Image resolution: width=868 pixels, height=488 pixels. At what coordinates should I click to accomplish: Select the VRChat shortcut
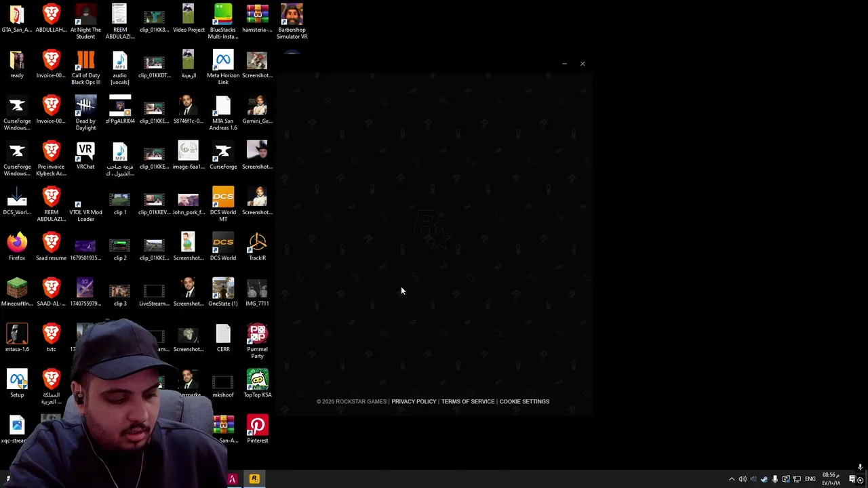(x=85, y=155)
